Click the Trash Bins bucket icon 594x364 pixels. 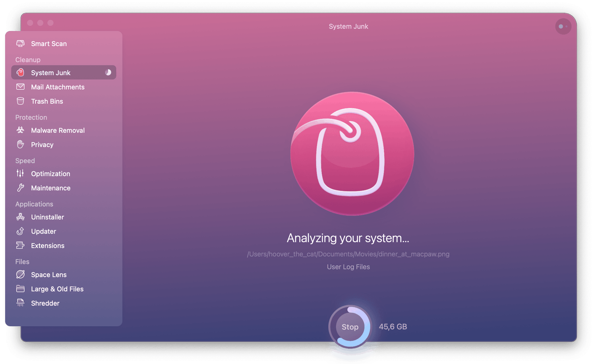[20, 101]
